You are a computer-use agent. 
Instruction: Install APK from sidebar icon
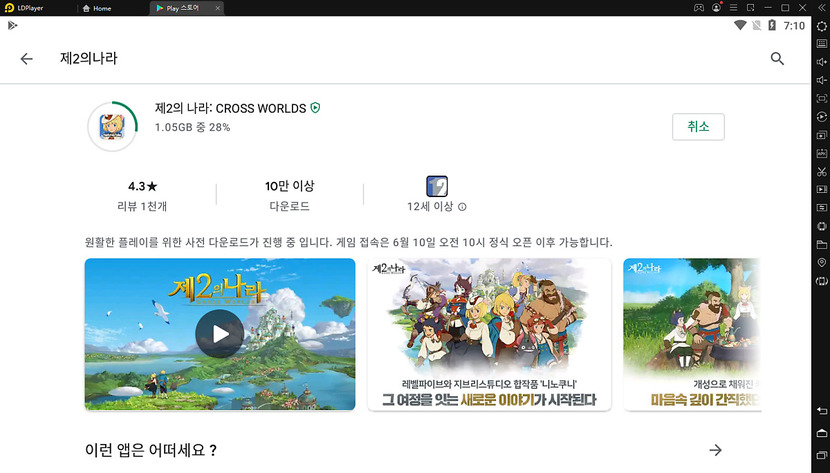(x=822, y=153)
